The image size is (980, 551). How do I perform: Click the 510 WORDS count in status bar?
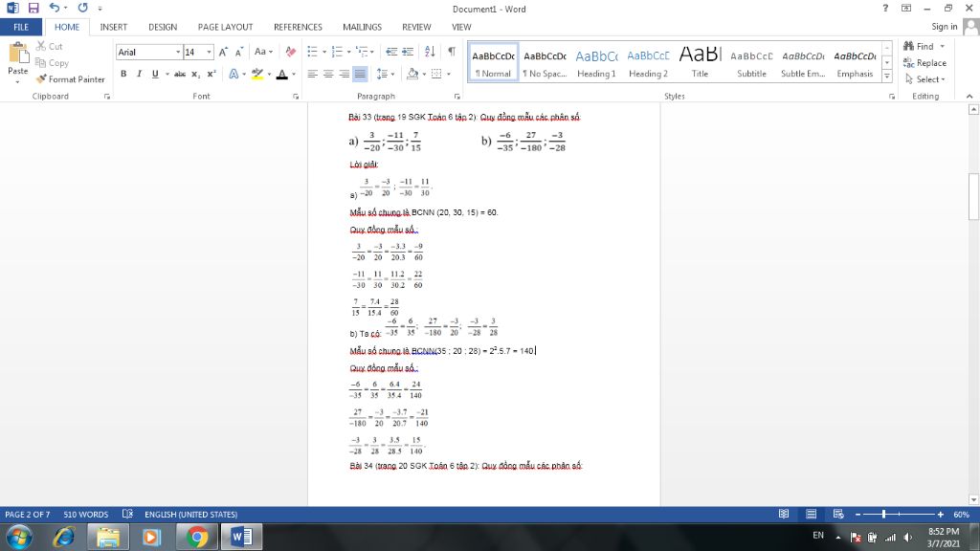[x=85, y=514]
